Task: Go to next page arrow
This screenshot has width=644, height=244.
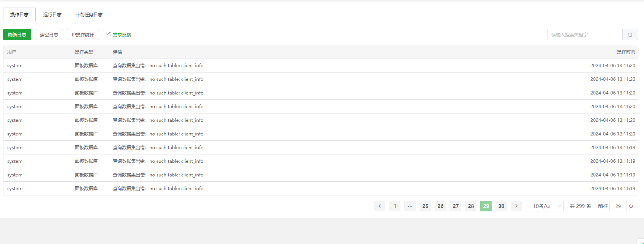Action: click(x=516, y=206)
